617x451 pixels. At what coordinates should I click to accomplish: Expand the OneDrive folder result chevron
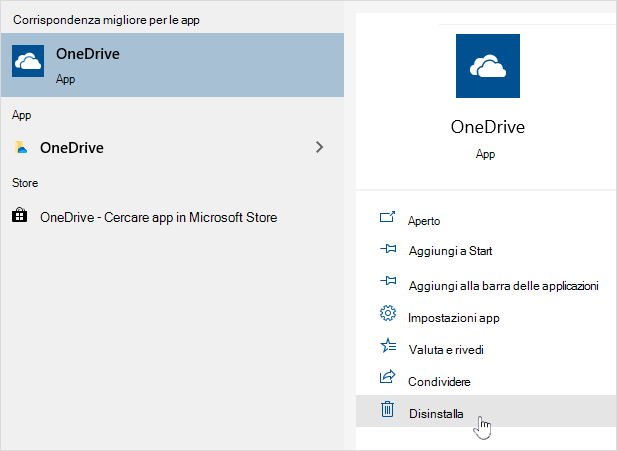[320, 147]
